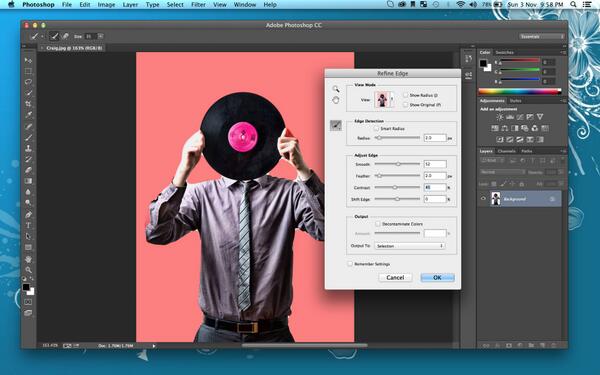Switch to the Channels tab
This screenshot has width=600, height=375.
507,151
